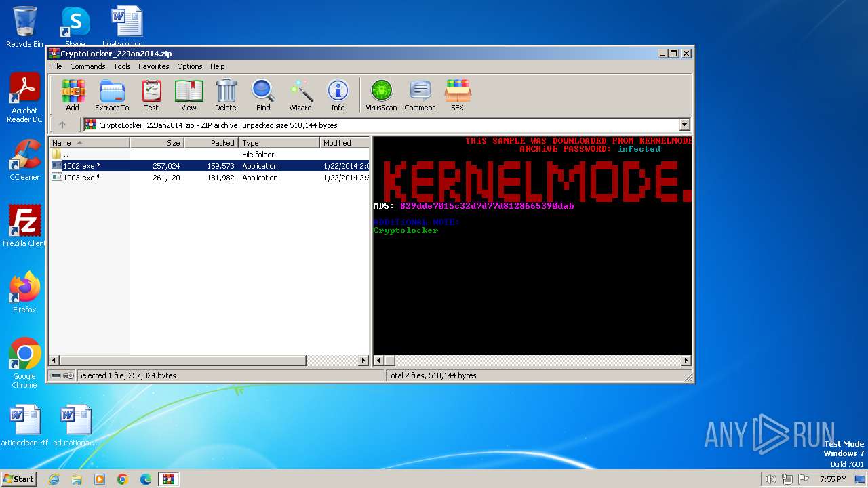Viewport: 868px width, 488px height.
Task: Show archive Info
Action: [338, 95]
